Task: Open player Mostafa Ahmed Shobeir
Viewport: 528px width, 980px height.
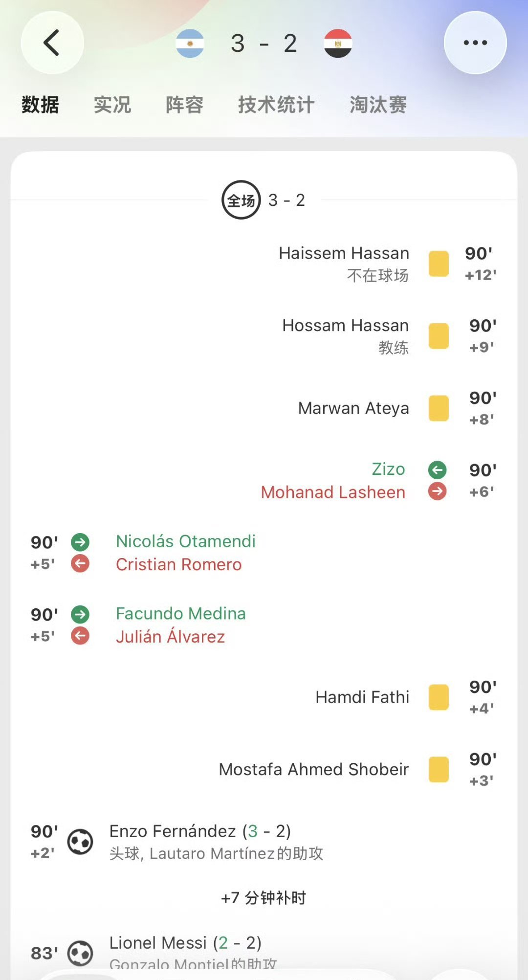Action: click(314, 770)
